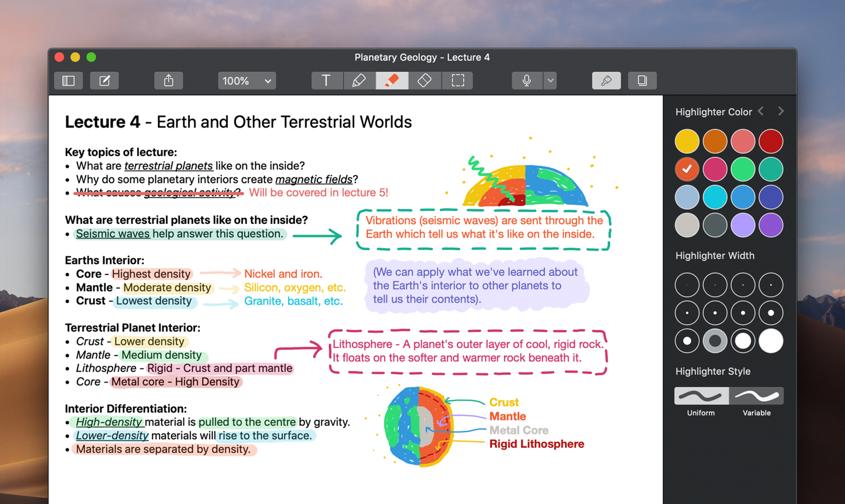Click the underlined 'magnetic fields' text

[x=313, y=180]
